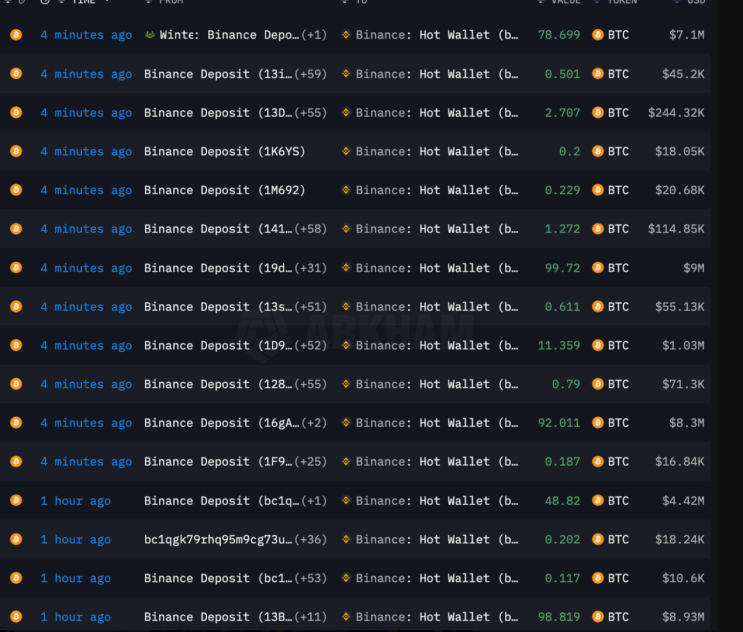Open the Binance Deposit (1M692) sender address

click(225, 190)
